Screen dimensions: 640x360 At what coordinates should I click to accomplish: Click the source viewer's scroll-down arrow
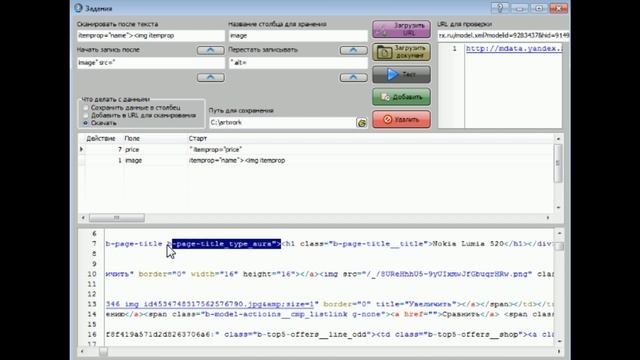pos(559,341)
